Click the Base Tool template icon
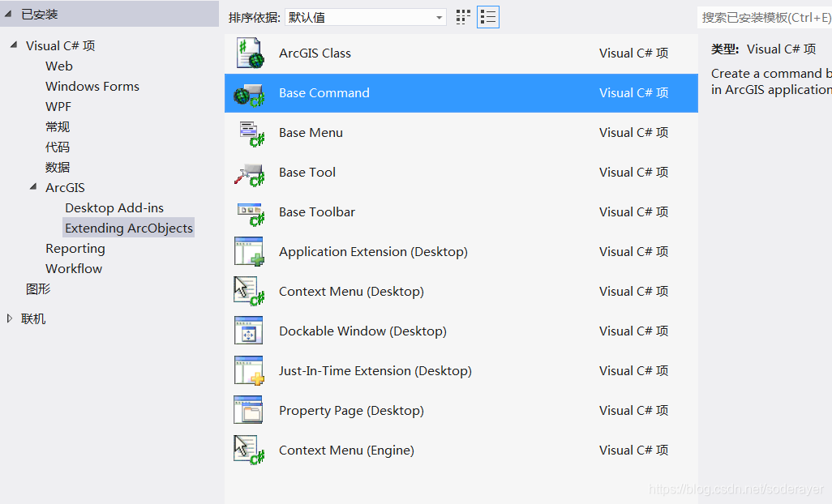 point(250,173)
